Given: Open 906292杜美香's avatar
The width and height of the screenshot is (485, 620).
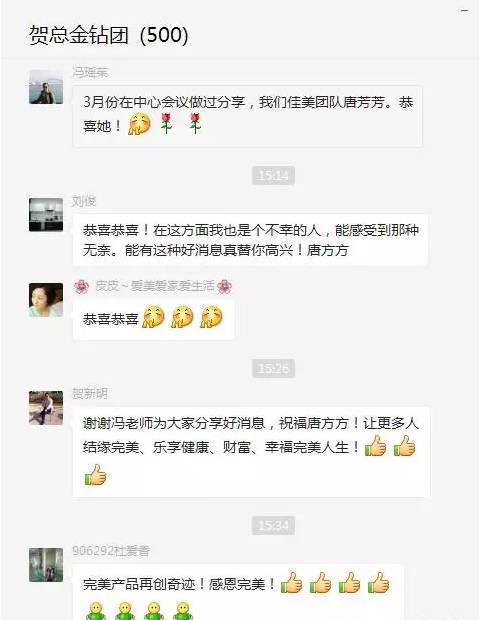Looking at the screenshot, I should 46,565.
